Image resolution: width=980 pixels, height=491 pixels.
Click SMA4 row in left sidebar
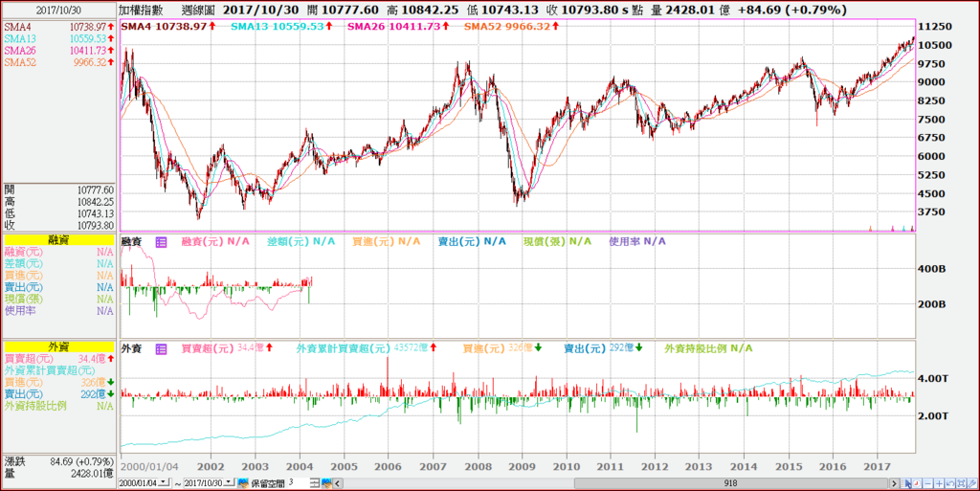pyautogui.click(x=58, y=27)
